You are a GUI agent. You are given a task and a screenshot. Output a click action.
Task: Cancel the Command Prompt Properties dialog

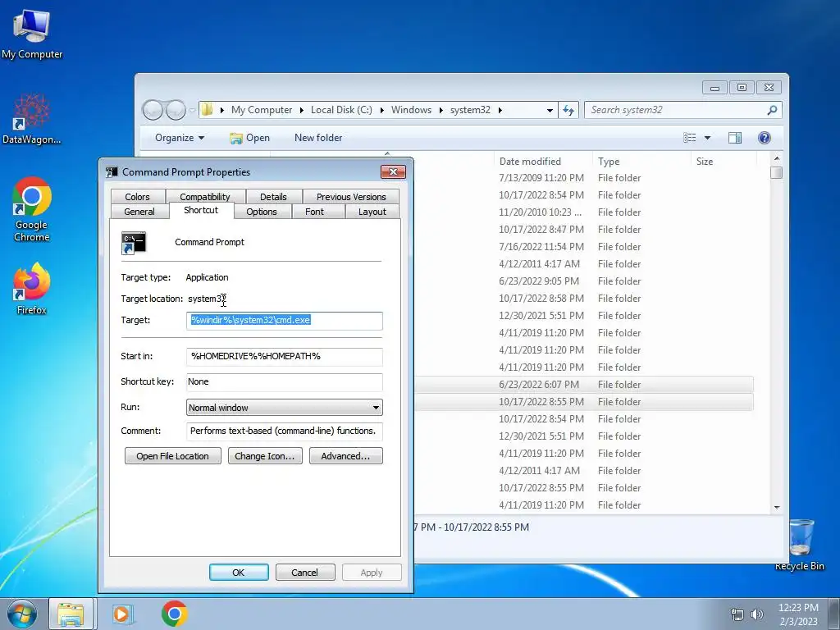point(304,573)
